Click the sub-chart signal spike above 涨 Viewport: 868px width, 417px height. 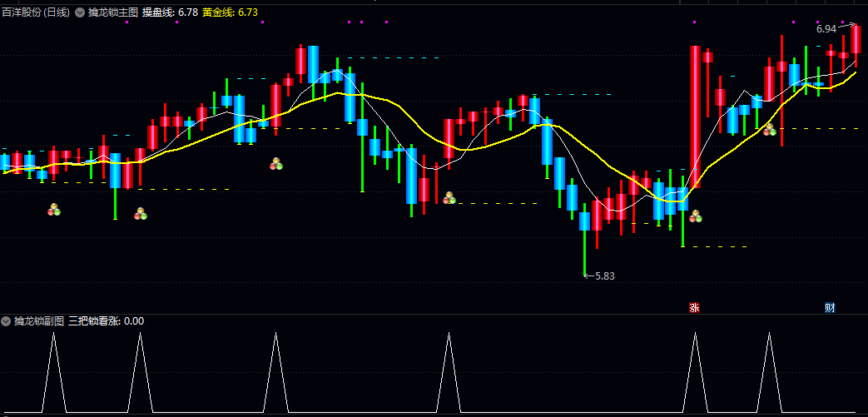pyautogui.click(x=695, y=372)
